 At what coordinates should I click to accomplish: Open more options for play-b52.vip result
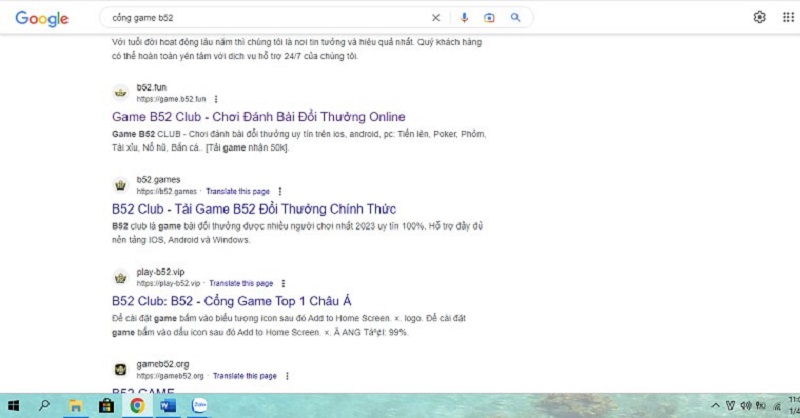[x=284, y=283]
